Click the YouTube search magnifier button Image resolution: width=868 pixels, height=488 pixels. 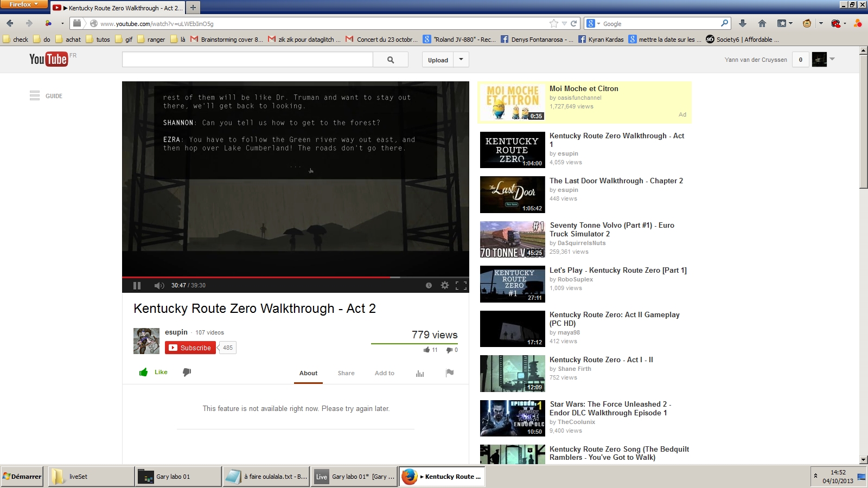(x=391, y=60)
